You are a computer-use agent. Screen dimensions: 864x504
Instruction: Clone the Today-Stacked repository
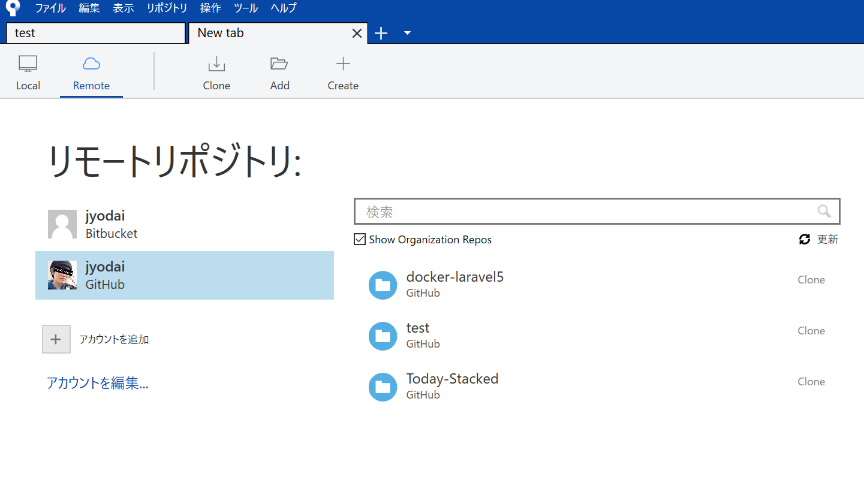point(811,381)
